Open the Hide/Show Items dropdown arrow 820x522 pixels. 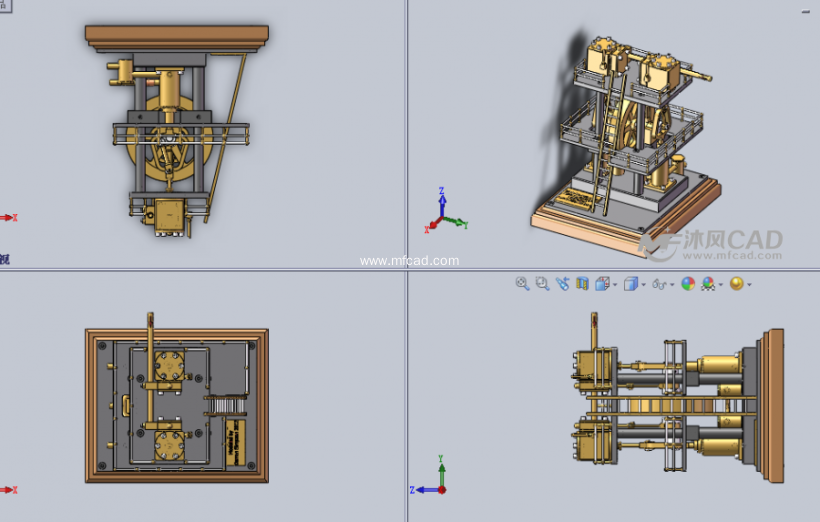[673, 285]
